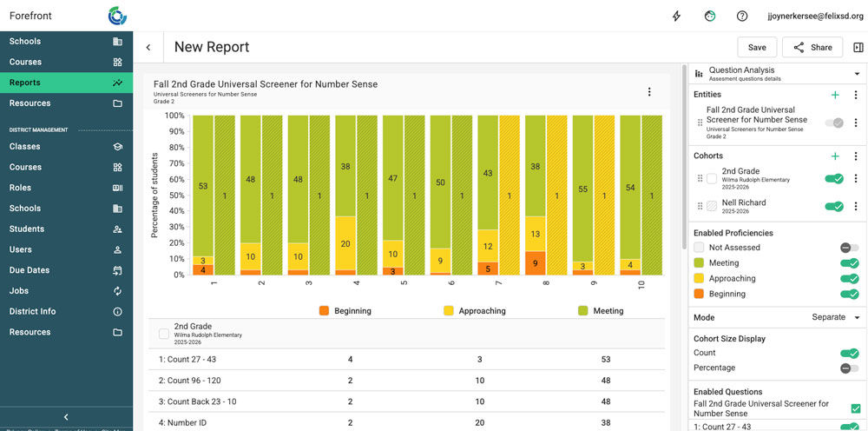Expand the Question Analysis report type dropdown
The image size is (868, 431).
click(x=858, y=74)
